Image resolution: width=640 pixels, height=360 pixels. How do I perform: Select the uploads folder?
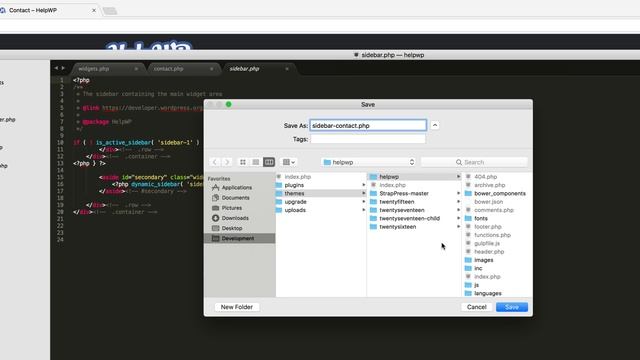tap(295, 210)
